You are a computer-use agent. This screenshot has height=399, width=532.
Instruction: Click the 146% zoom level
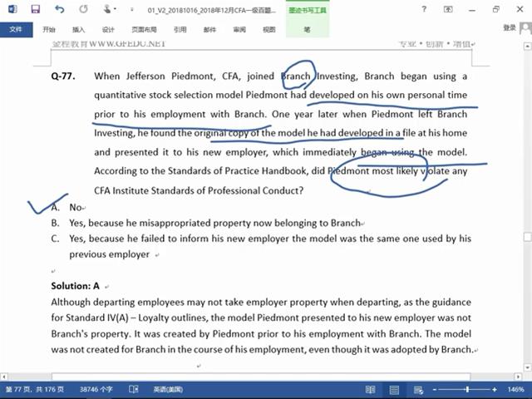point(516,389)
